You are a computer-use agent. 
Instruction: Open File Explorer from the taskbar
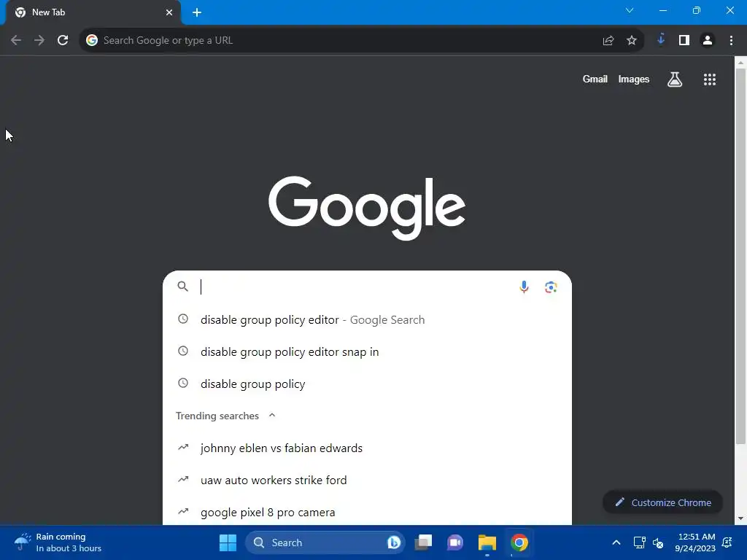tap(487, 542)
